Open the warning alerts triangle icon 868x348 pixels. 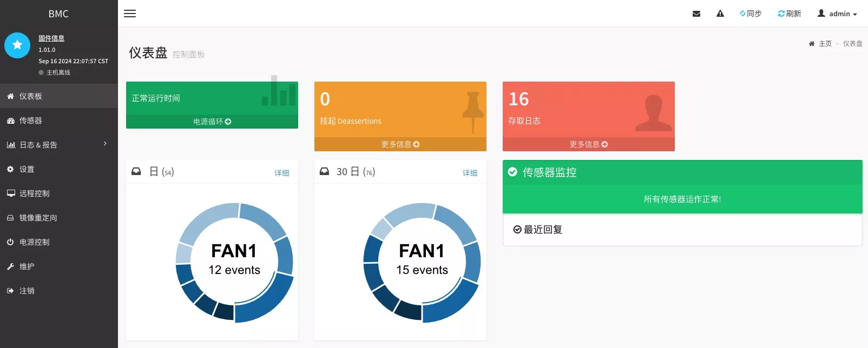tap(720, 14)
